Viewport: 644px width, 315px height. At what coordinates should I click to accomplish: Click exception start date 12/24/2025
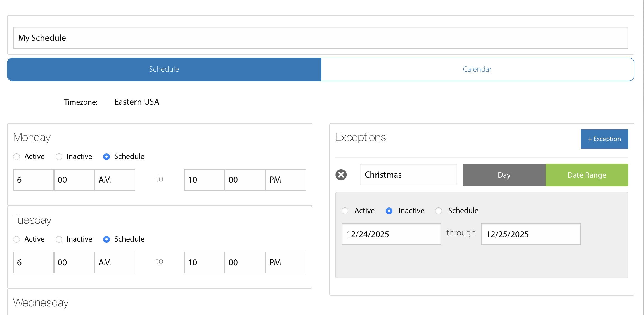(x=391, y=234)
